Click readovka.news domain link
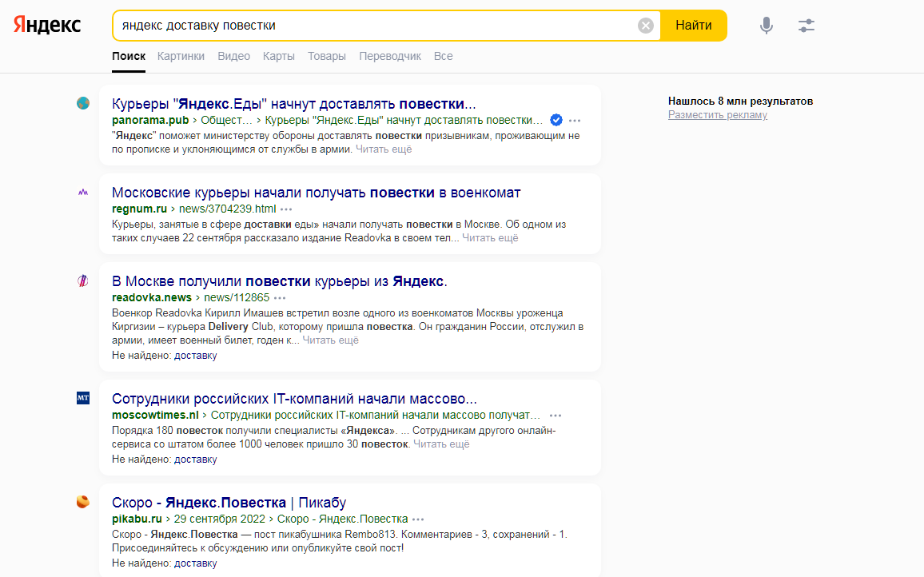The width and height of the screenshot is (924, 577). [152, 297]
